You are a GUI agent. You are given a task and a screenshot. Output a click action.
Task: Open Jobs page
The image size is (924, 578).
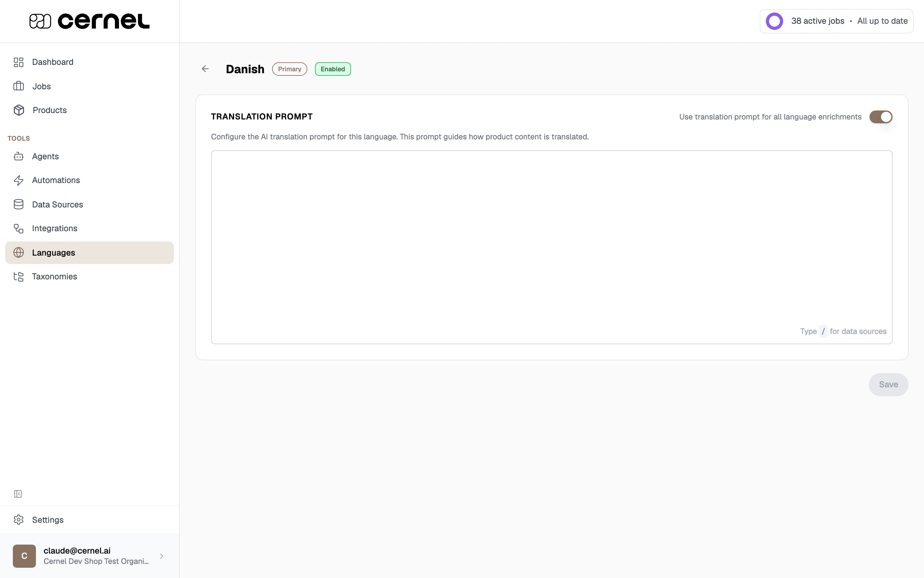pyautogui.click(x=89, y=86)
